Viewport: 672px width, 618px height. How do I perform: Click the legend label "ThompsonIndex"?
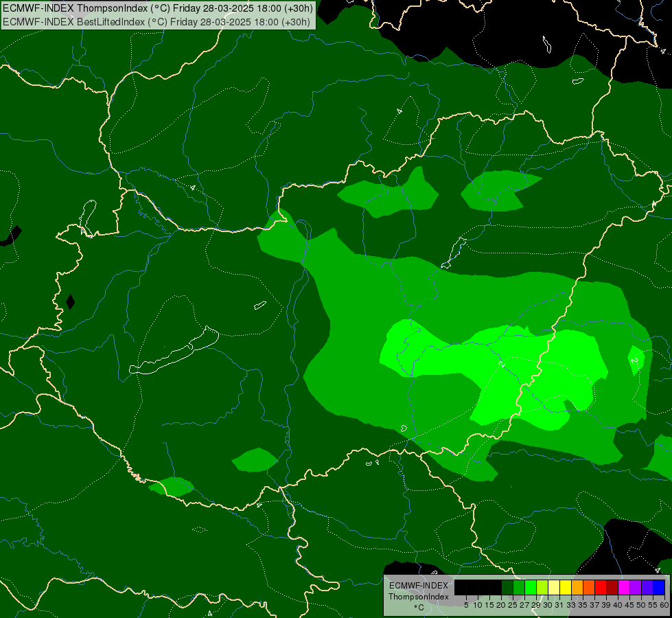point(419,597)
